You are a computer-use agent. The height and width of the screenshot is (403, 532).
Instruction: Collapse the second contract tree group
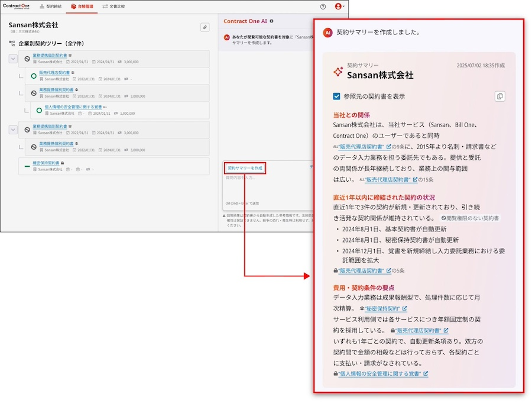tap(12, 130)
